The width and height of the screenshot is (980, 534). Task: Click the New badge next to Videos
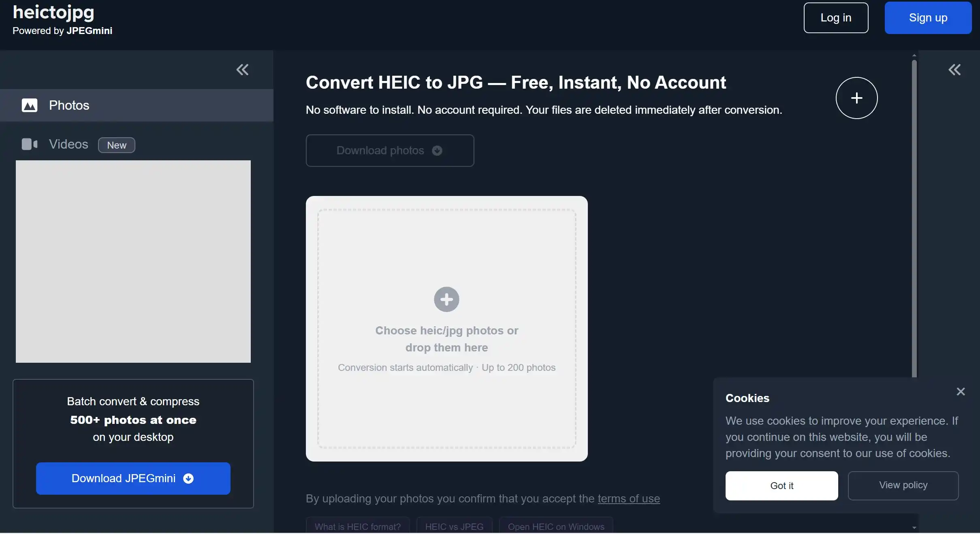[x=117, y=145]
